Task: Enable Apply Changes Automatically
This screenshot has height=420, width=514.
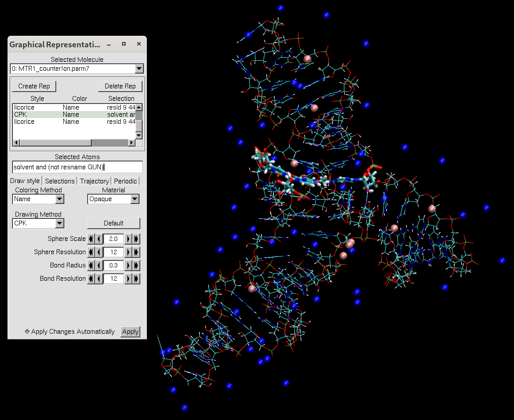Action: tap(27, 331)
